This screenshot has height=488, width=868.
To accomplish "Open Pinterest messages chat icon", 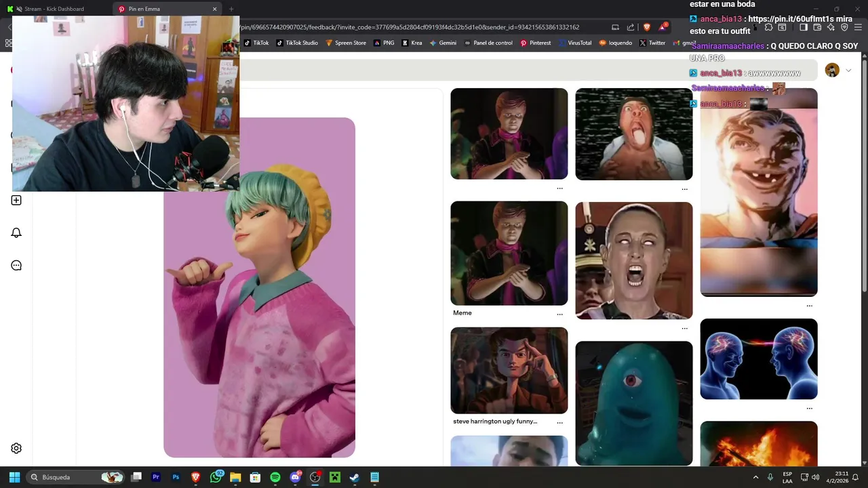I will coord(16,265).
